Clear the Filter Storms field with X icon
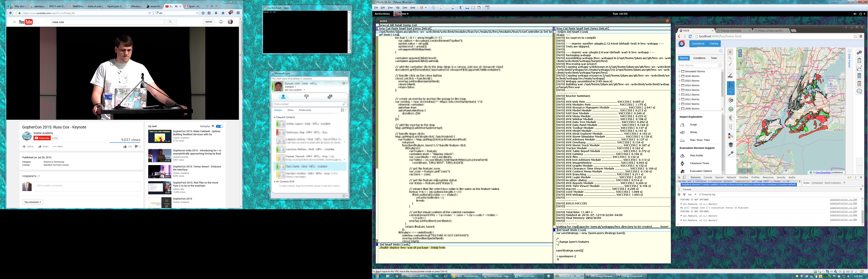 click(720, 65)
